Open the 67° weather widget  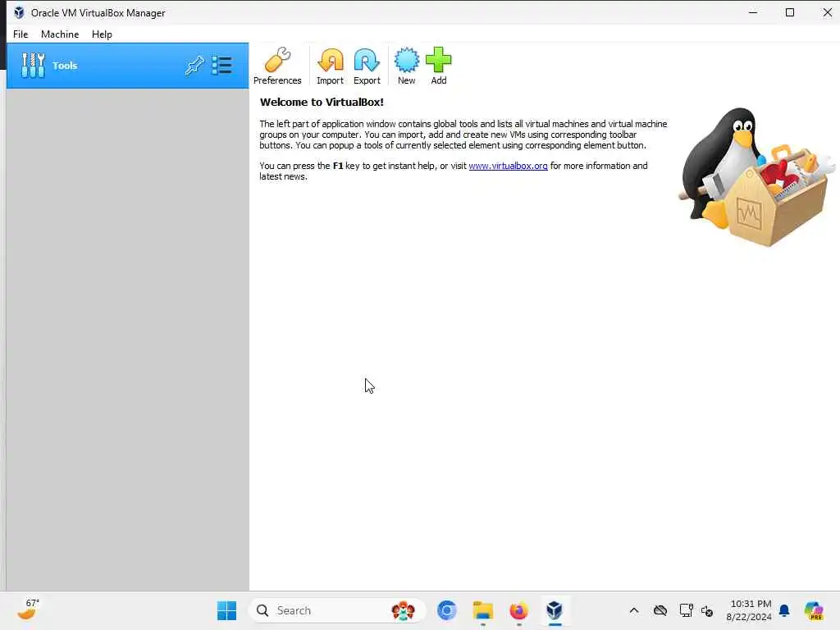(x=29, y=609)
